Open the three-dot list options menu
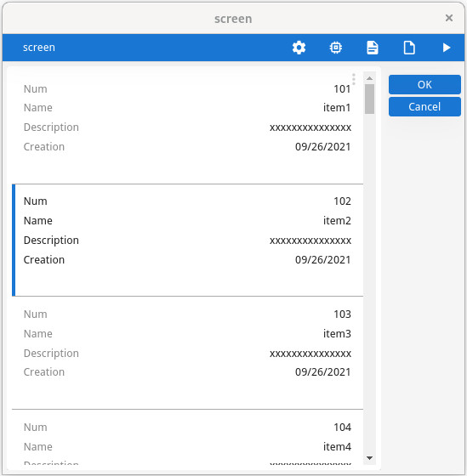The width and height of the screenshot is (467, 476). pos(353,79)
